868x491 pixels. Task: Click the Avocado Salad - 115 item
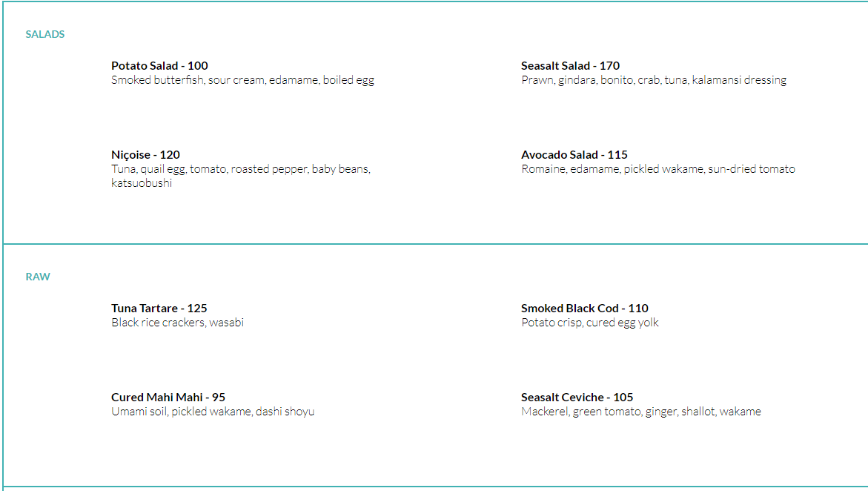pos(574,154)
